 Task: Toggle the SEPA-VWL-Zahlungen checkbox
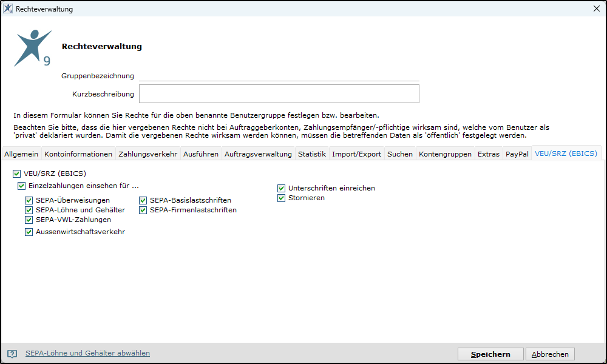pos(29,220)
